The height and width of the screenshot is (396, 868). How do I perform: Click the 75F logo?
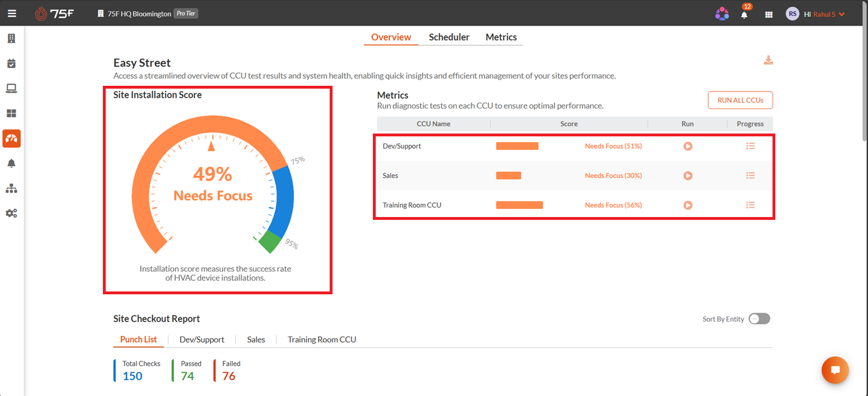click(x=55, y=14)
